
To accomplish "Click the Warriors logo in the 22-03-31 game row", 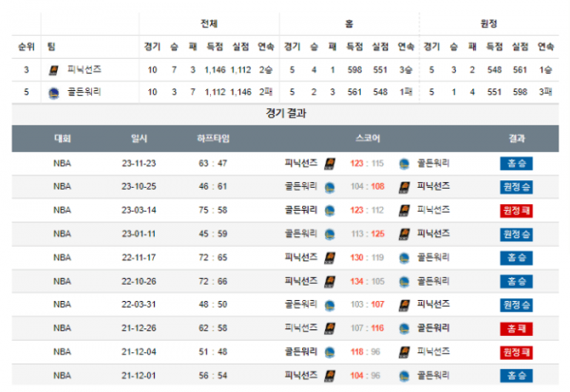I will [x=330, y=306].
